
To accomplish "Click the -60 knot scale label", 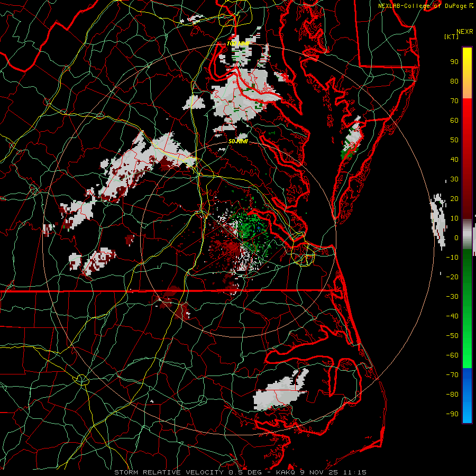I will point(452,355).
